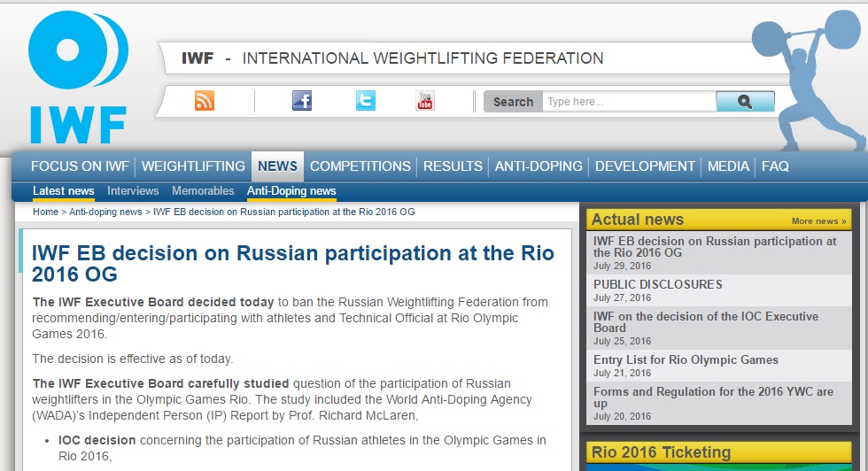868x471 pixels.
Task: Open the COMPETITIONS menu
Action: 360,166
